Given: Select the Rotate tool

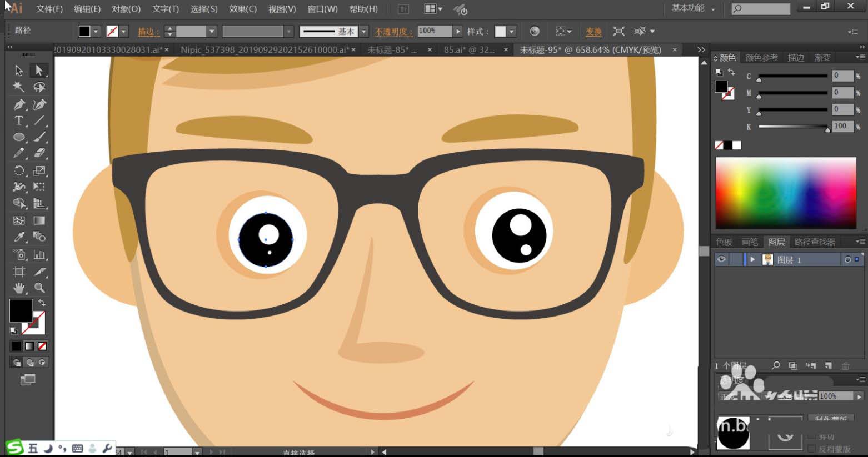Looking at the screenshot, I should [x=19, y=170].
